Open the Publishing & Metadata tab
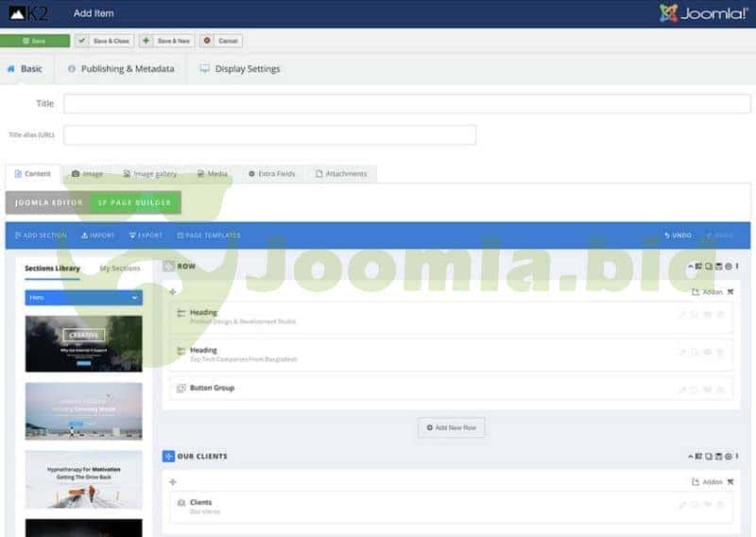756x537 pixels. pos(120,69)
